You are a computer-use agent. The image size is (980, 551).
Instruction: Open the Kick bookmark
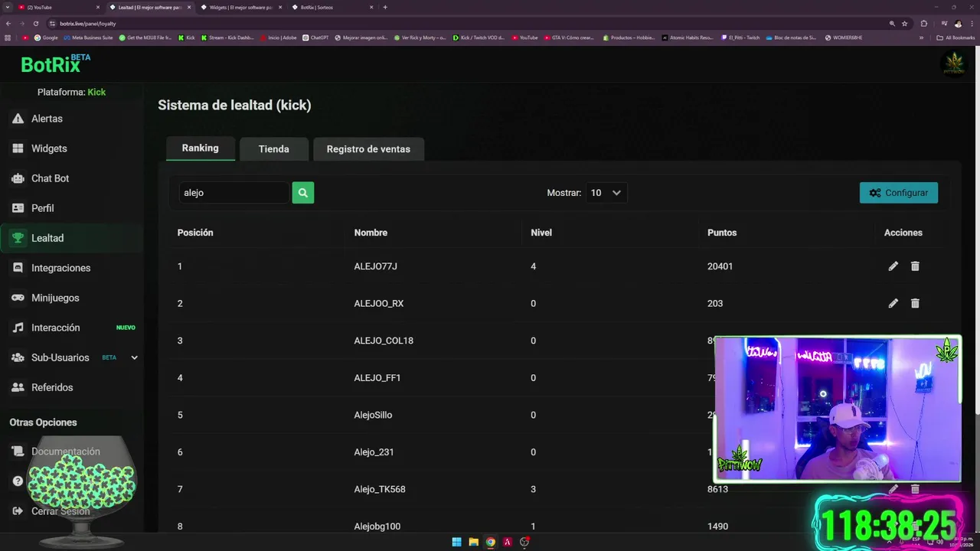186,37
